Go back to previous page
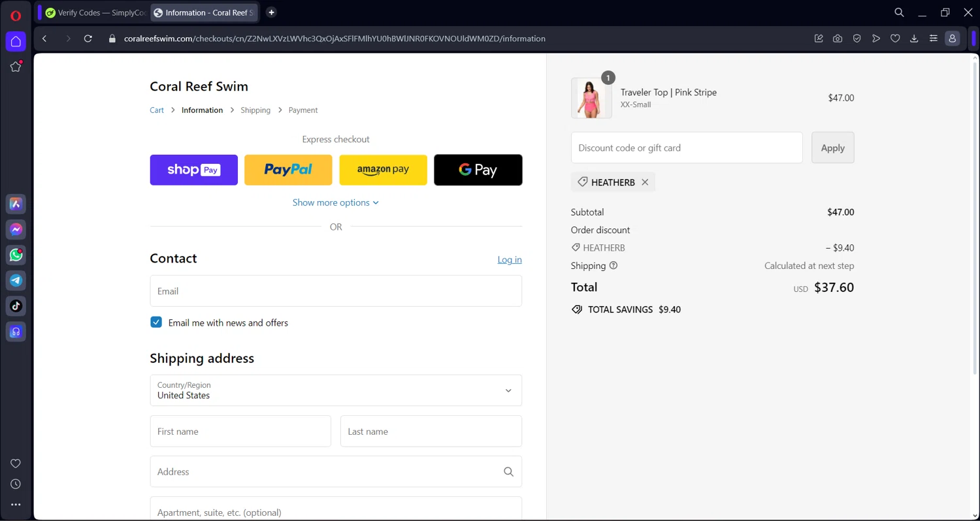 click(44, 39)
